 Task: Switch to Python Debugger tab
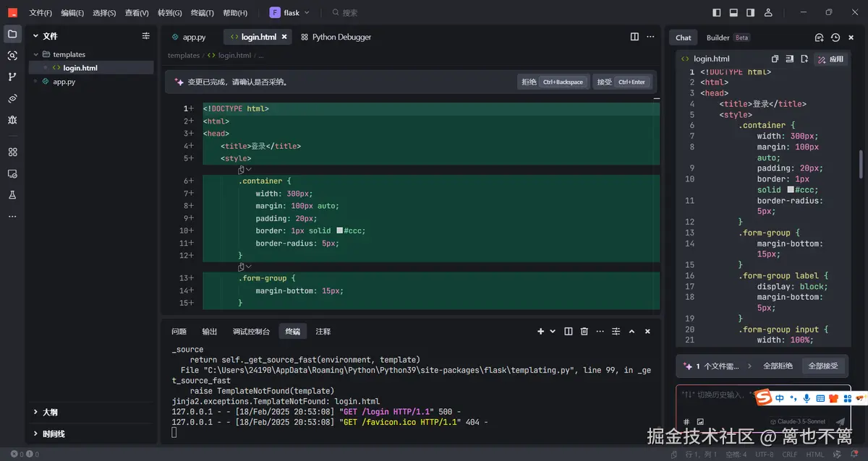click(x=336, y=37)
